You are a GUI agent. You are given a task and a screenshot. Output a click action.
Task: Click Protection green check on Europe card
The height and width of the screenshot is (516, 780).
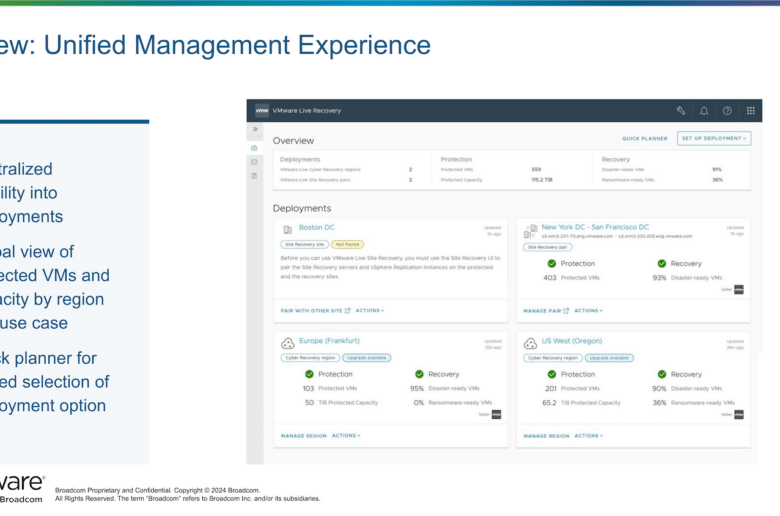point(309,374)
